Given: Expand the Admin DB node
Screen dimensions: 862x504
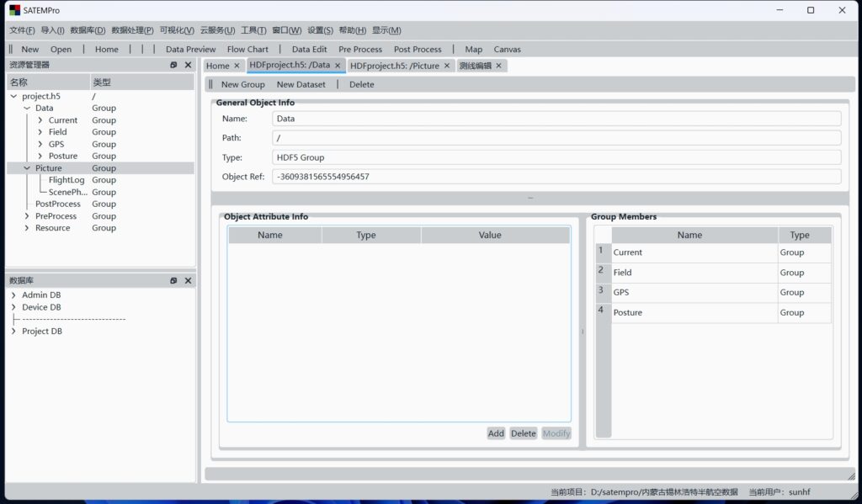Looking at the screenshot, I should pyautogui.click(x=13, y=295).
